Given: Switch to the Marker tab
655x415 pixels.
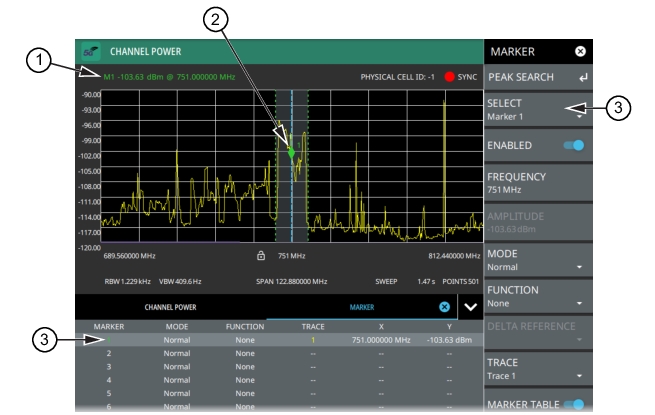Looking at the screenshot, I should pos(361,307).
